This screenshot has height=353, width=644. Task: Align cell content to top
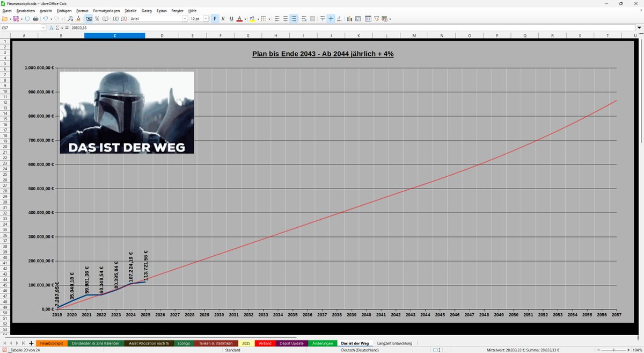pyautogui.click(x=323, y=19)
